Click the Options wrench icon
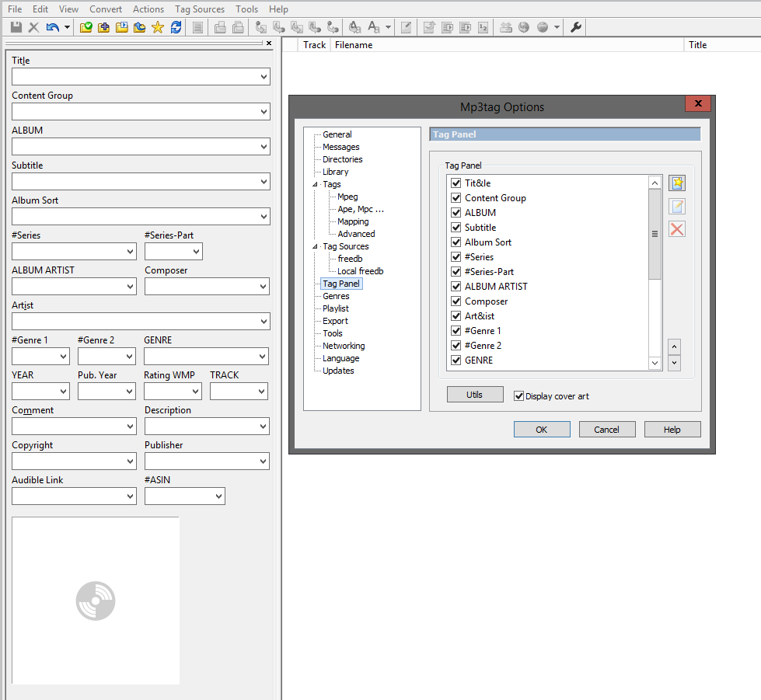The height and width of the screenshot is (700, 761). click(x=575, y=27)
